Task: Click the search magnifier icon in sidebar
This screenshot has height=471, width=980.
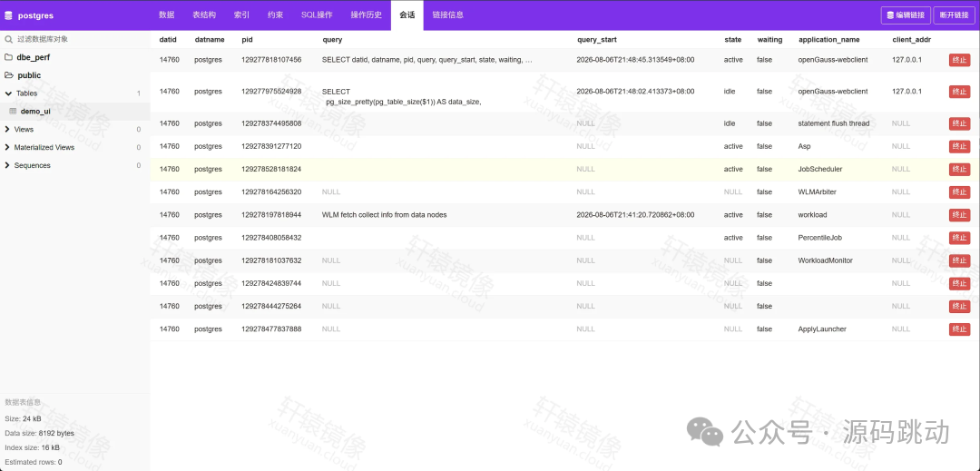Action: (9, 39)
